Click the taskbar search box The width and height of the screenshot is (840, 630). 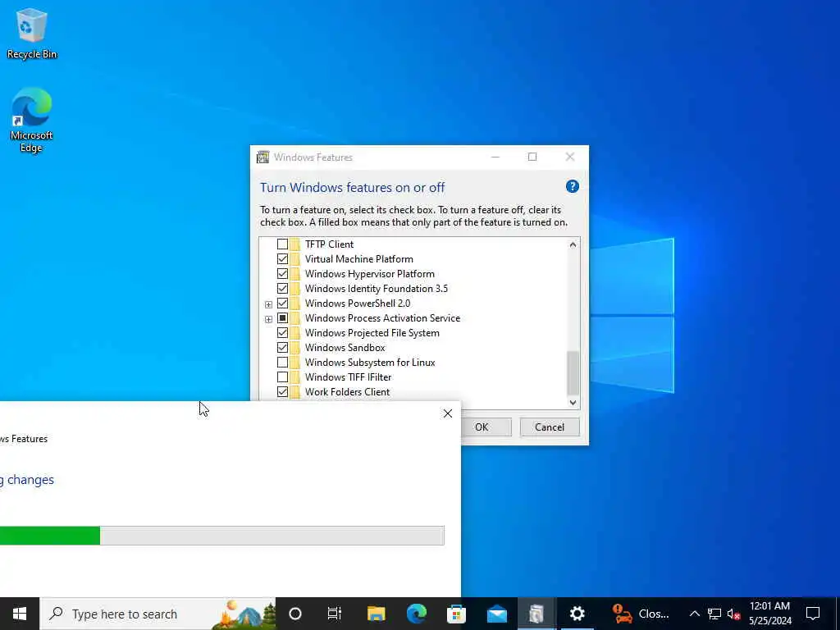(158, 614)
